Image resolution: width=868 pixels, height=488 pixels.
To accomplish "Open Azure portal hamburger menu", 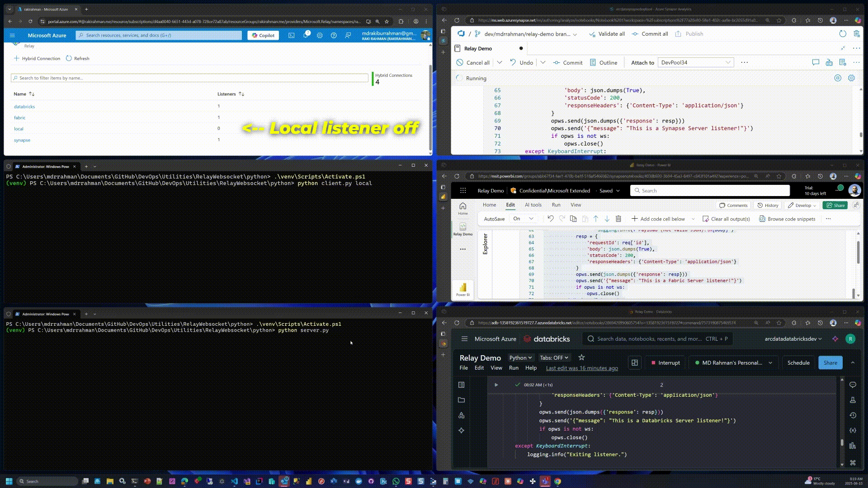I will coord(12,35).
